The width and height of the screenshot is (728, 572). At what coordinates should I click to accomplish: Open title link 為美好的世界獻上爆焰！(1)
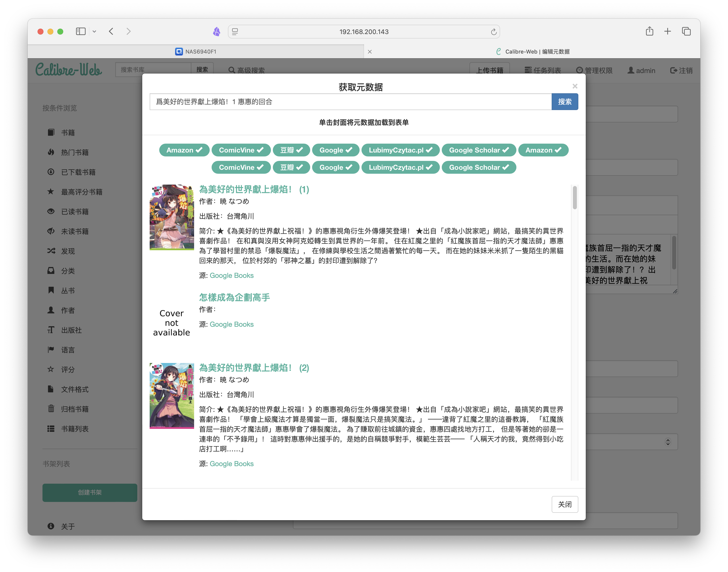point(254,190)
